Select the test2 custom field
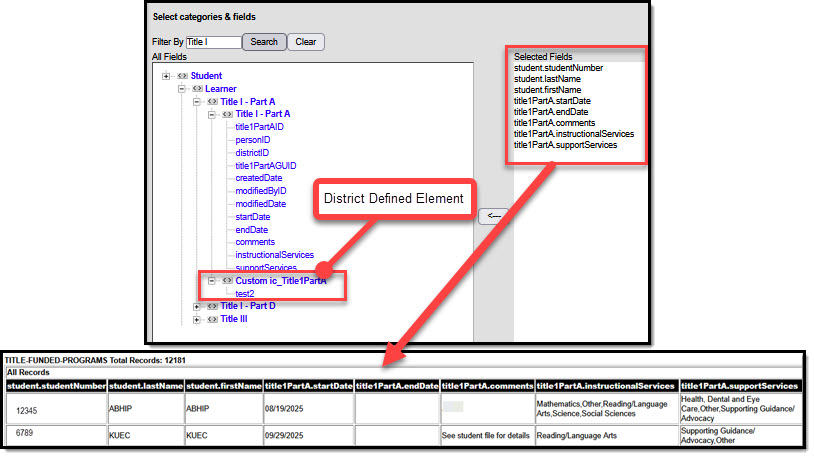814x457 pixels. [245, 294]
